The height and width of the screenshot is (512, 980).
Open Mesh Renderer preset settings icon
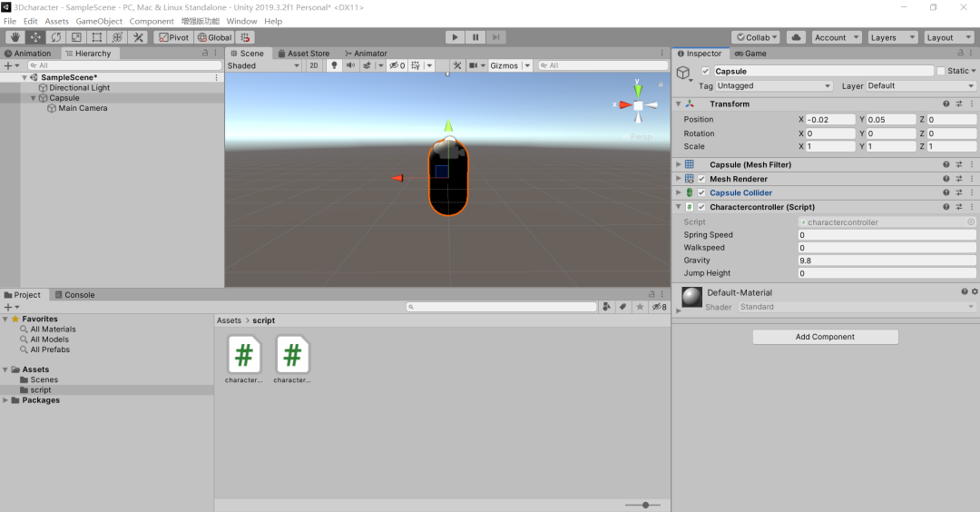[959, 179]
